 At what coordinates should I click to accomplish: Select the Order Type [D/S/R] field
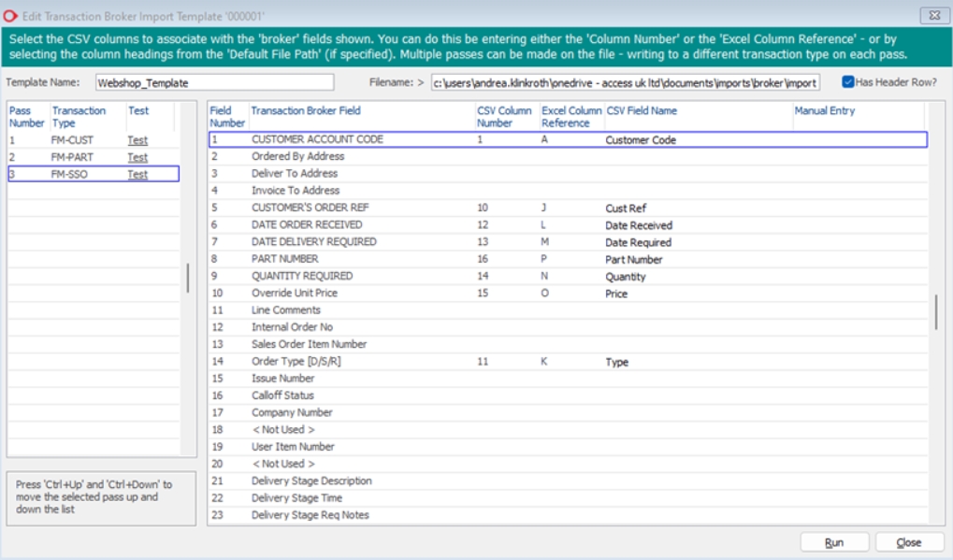point(569,362)
